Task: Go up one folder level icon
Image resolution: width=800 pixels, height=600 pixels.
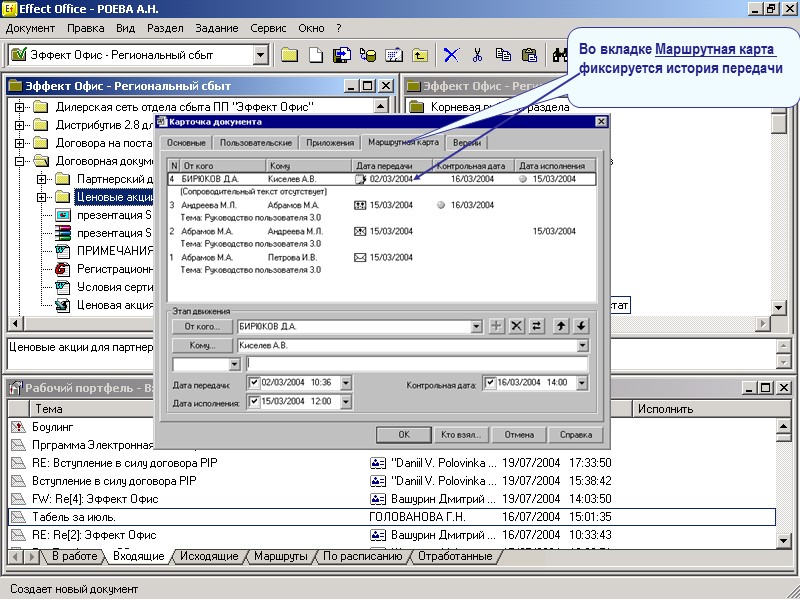Action: tap(420, 55)
